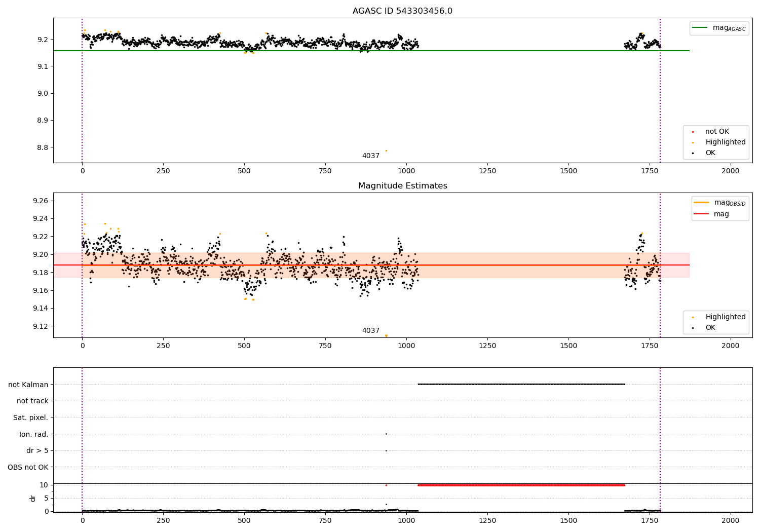This screenshot has width=760, height=532.
Task: Click the isolated red triangle at dr 10 near x=937
Action: coord(386,485)
